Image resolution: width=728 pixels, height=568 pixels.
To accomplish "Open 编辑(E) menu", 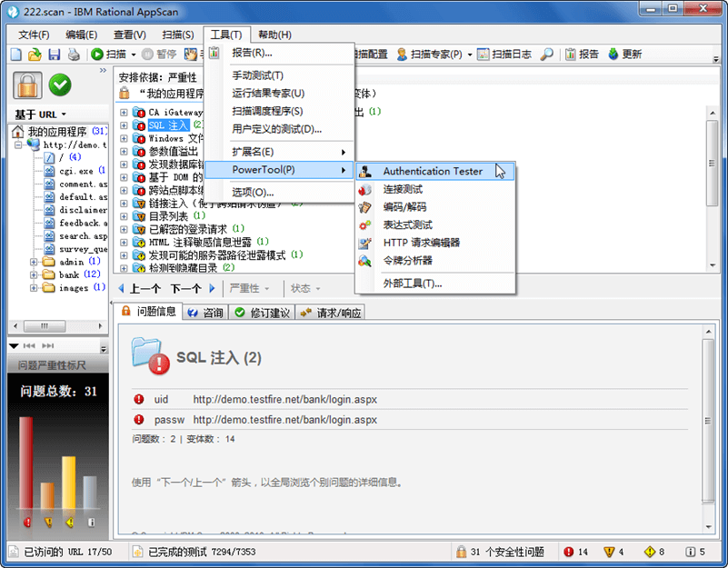I will pyautogui.click(x=81, y=35).
